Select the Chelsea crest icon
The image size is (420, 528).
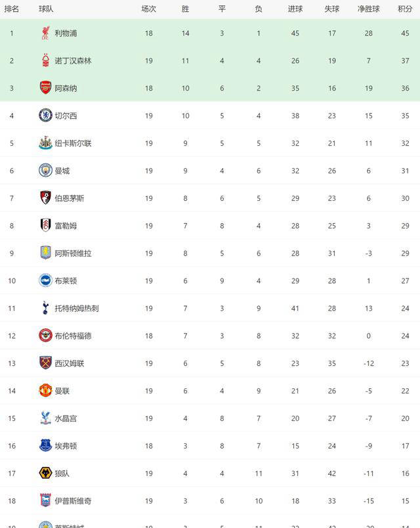coord(45,116)
